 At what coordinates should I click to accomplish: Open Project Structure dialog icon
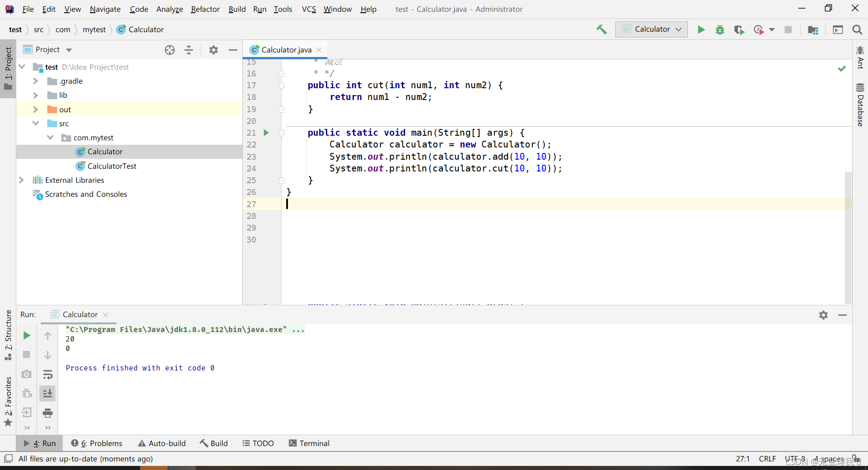pos(813,29)
